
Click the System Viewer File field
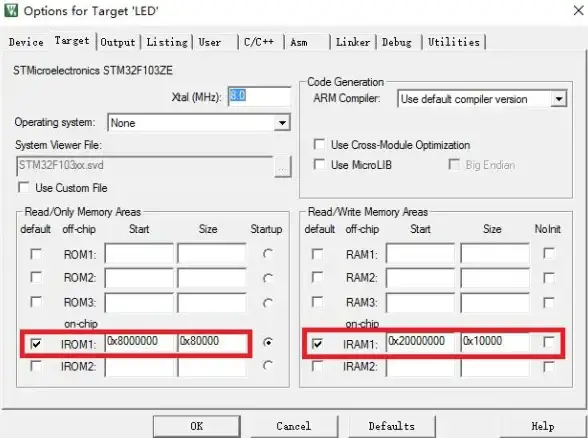pyautogui.click(x=145, y=166)
